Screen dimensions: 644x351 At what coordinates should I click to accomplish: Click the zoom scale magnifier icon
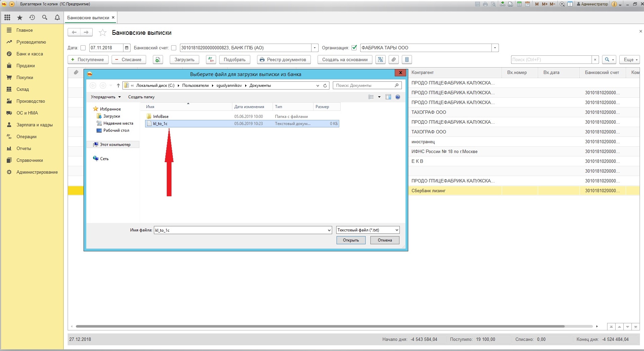562,4
